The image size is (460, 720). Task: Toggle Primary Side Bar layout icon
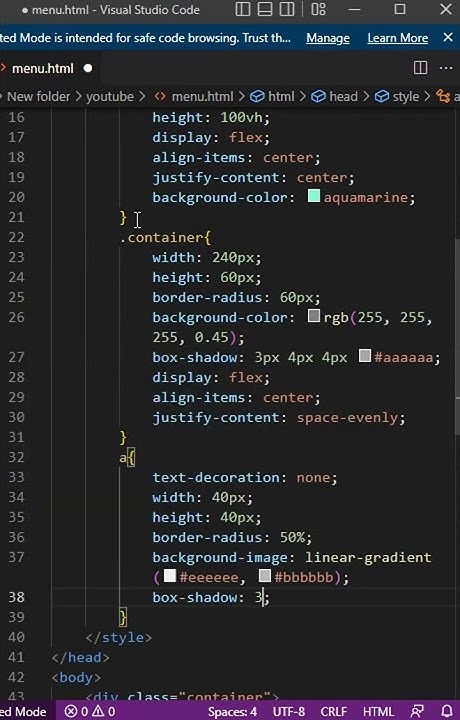[243, 9]
